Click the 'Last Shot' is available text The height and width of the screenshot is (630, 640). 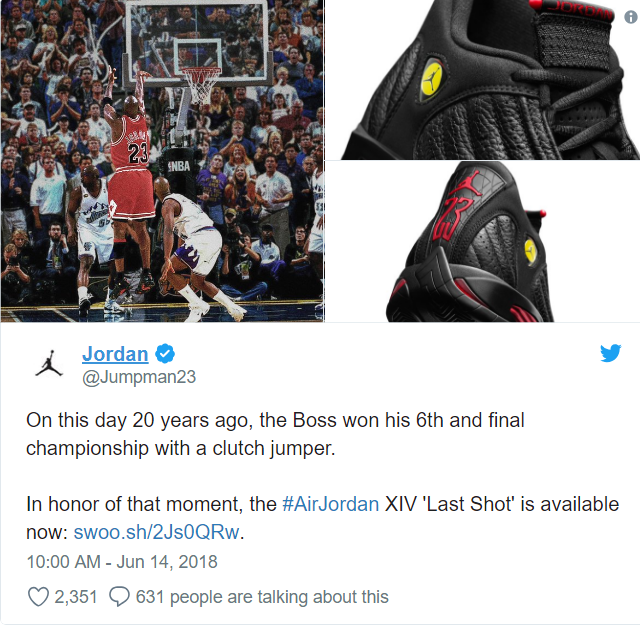[x=522, y=504]
